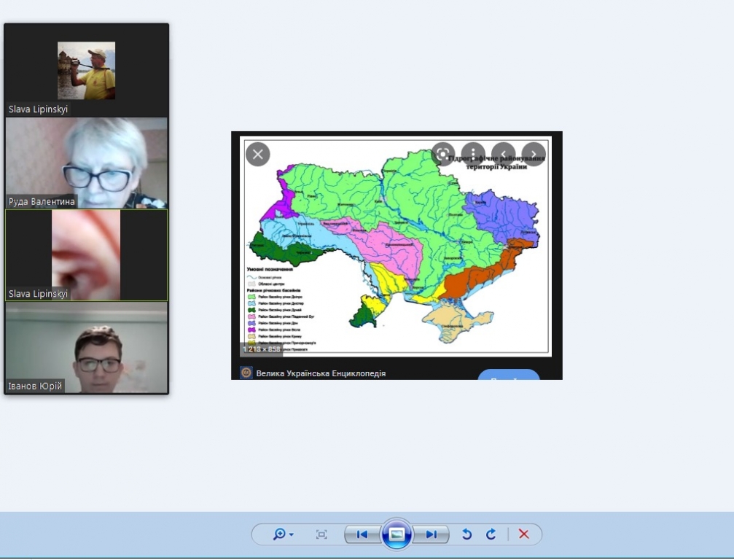The image size is (734, 560).
Task: Open image search lens icon on map
Action: click(x=443, y=154)
